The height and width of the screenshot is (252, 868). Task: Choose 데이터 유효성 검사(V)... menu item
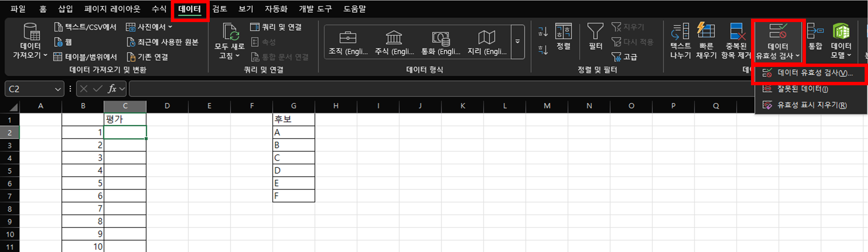(x=810, y=73)
